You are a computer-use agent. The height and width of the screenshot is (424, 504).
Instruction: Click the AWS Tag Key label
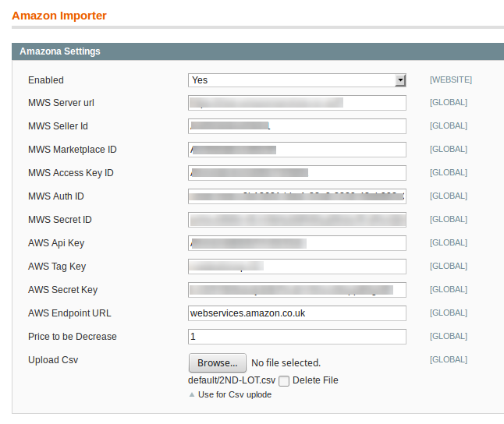[x=57, y=267]
